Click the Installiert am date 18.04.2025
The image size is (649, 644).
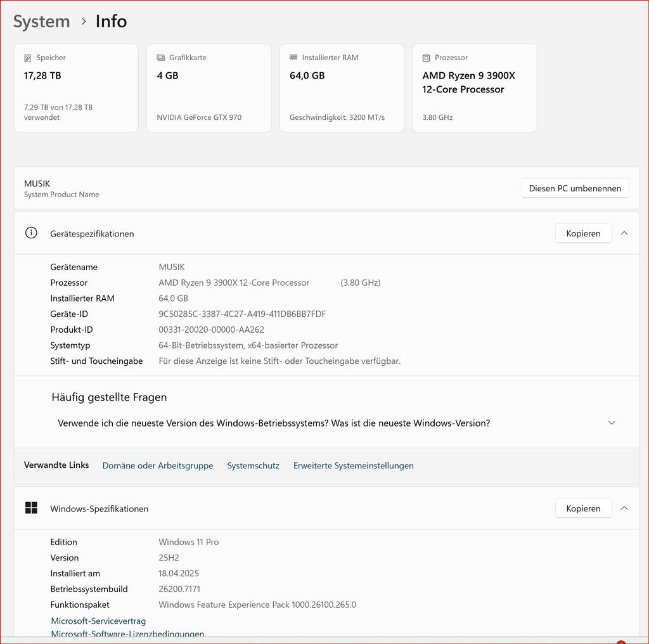click(x=178, y=573)
